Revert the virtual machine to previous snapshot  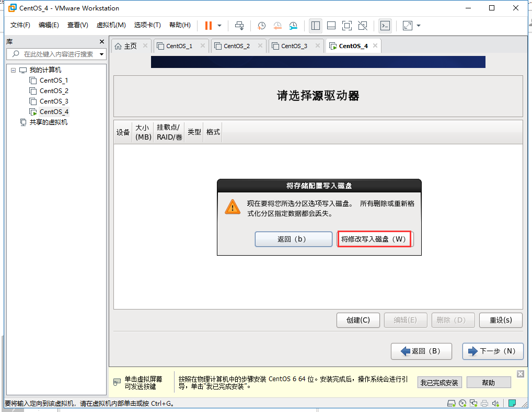pos(277,26)
